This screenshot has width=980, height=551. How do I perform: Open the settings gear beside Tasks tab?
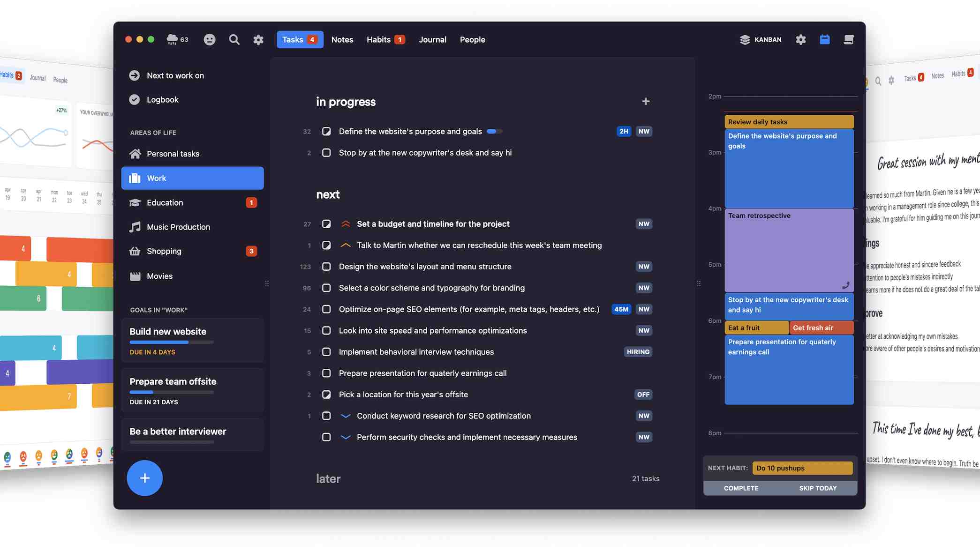click(258, 39)
